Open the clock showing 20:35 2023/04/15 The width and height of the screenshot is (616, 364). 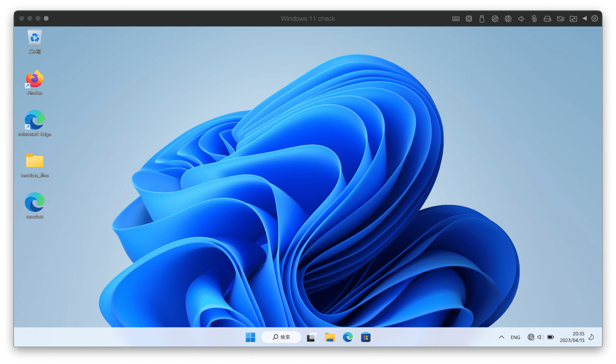pos(572,337)
